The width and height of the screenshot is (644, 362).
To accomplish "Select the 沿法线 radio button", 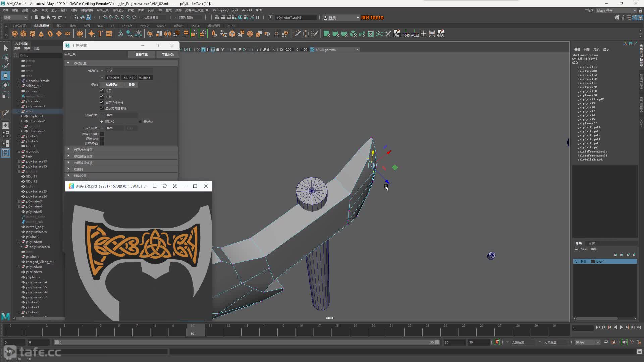I will [102, 122].
